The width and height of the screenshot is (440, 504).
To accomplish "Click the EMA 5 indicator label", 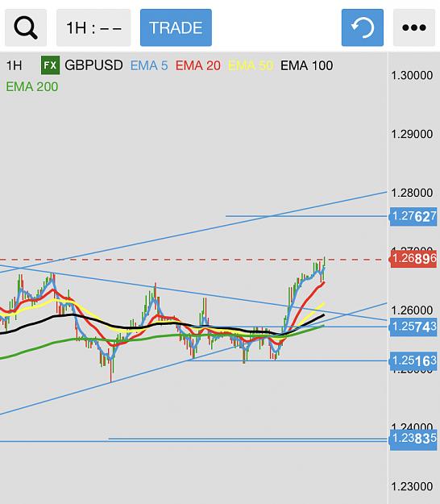I will pos(149,65).
